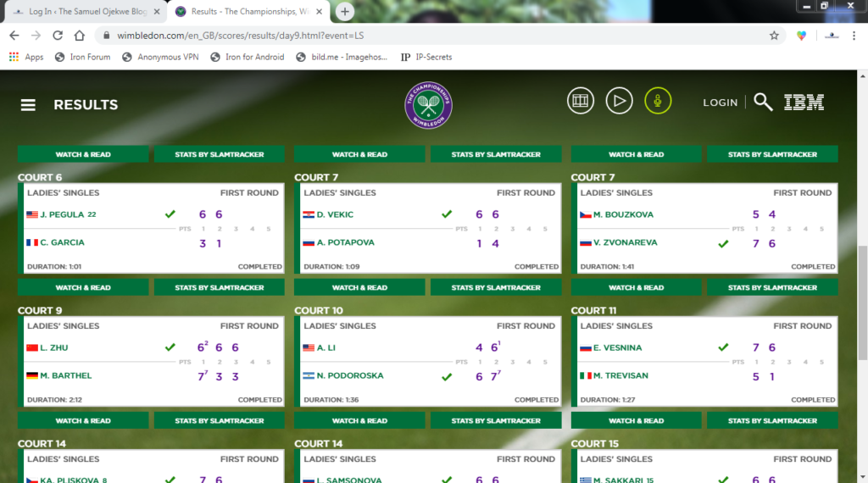Click Watch & Read under Pegula match
Screen dimensions: 868x483
point(83,288)
